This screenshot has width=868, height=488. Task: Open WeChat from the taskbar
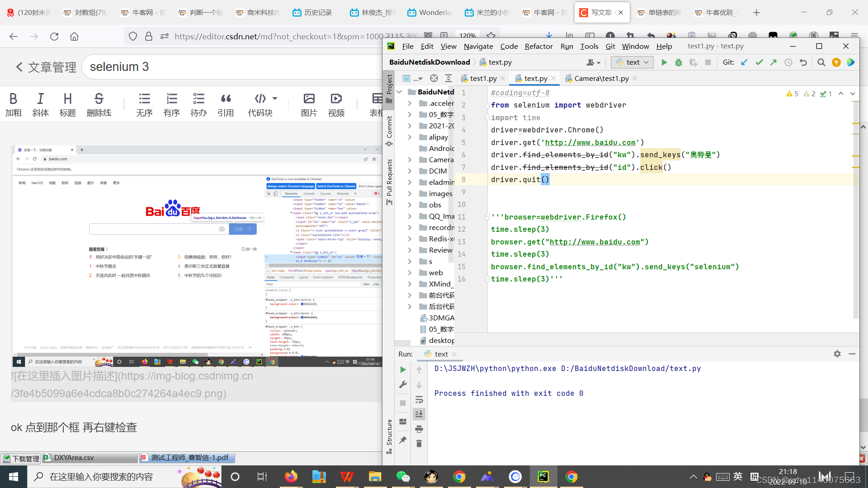(x=402, y=477)
